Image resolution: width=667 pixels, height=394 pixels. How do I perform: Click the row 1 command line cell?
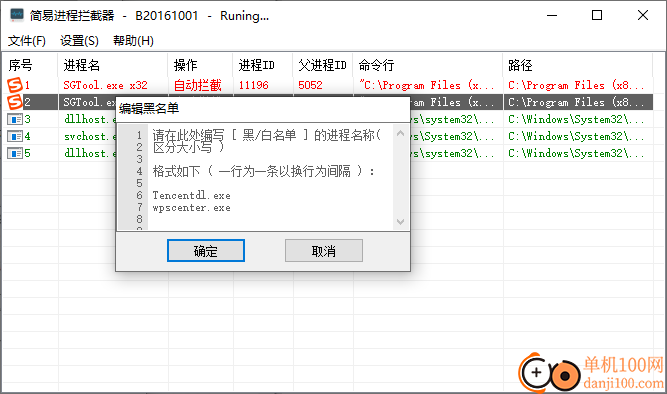(427, 85)
